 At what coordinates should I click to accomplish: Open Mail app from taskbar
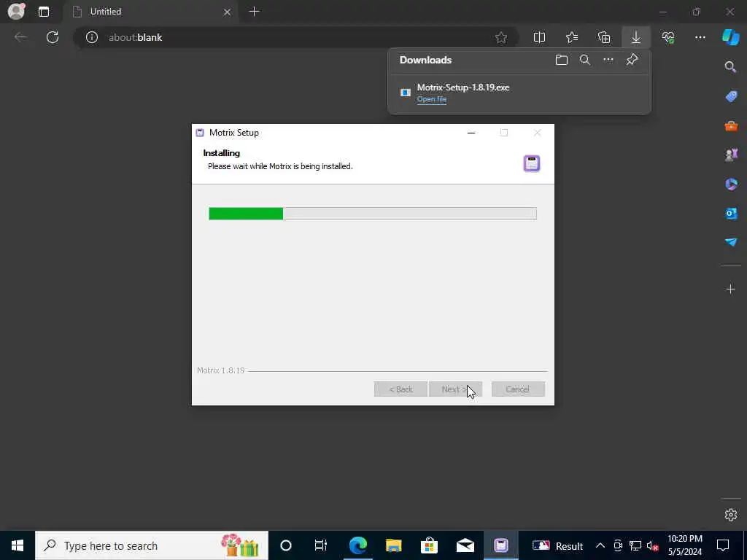[465, 545]
